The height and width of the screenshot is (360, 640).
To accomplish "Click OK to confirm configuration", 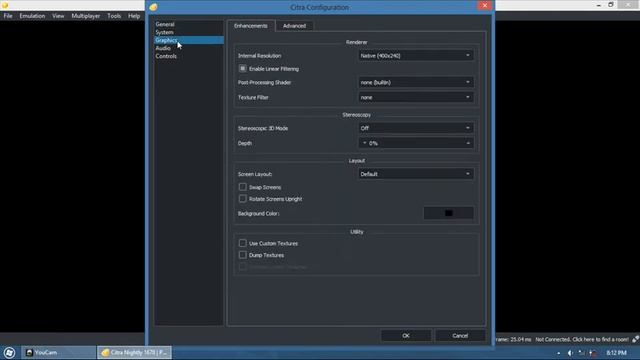I will coord(406,336).
